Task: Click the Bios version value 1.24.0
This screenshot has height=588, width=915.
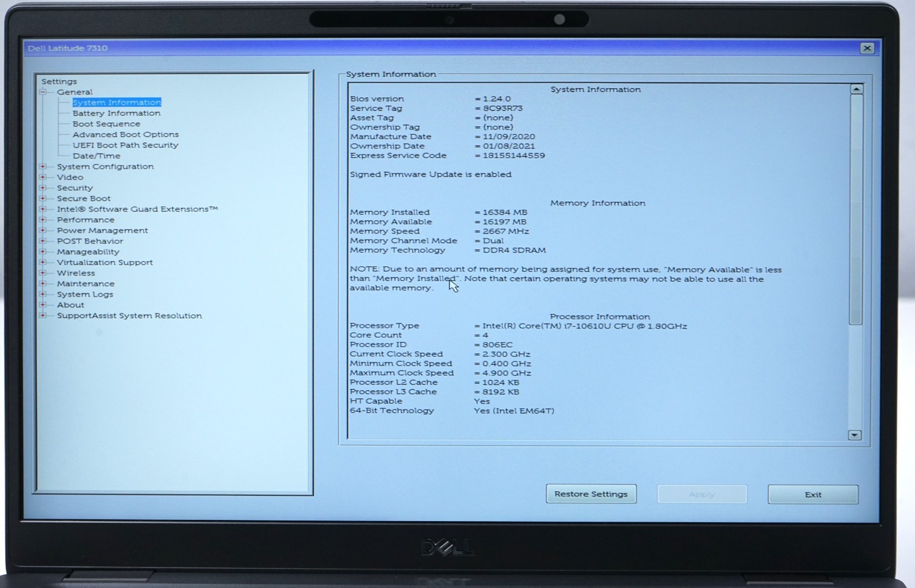Action: coord(497,99)
